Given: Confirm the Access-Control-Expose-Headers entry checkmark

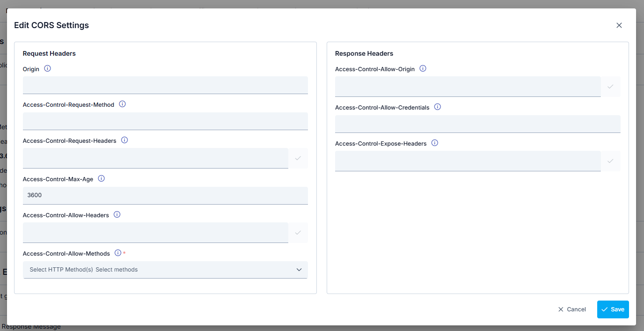Looking at the screenshot, I should [x=610, y=161].
